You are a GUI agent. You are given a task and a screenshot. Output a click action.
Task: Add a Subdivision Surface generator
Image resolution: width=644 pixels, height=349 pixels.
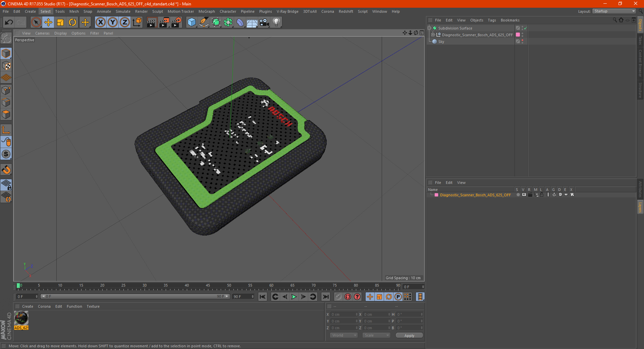click(x=216, y=22)
